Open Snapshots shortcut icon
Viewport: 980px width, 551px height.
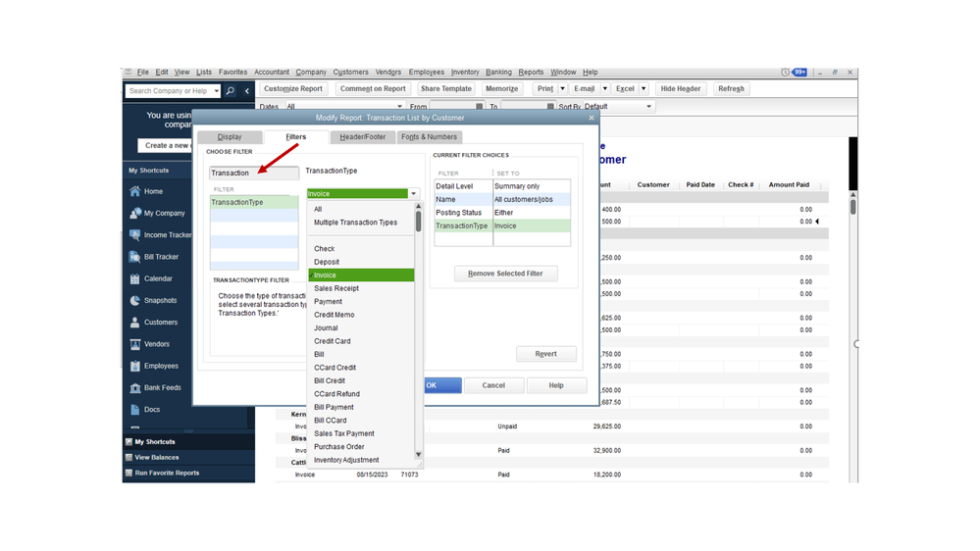point(135,300)
